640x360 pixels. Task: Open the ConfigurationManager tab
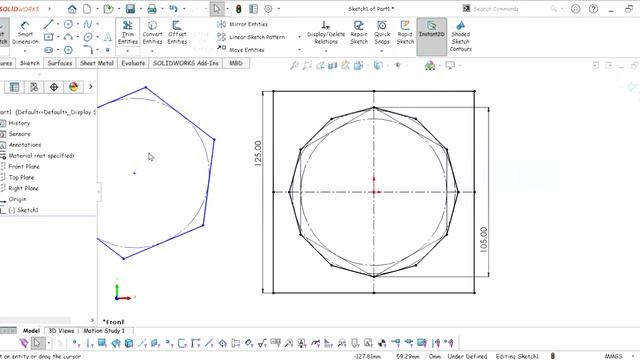coord(34,87)
